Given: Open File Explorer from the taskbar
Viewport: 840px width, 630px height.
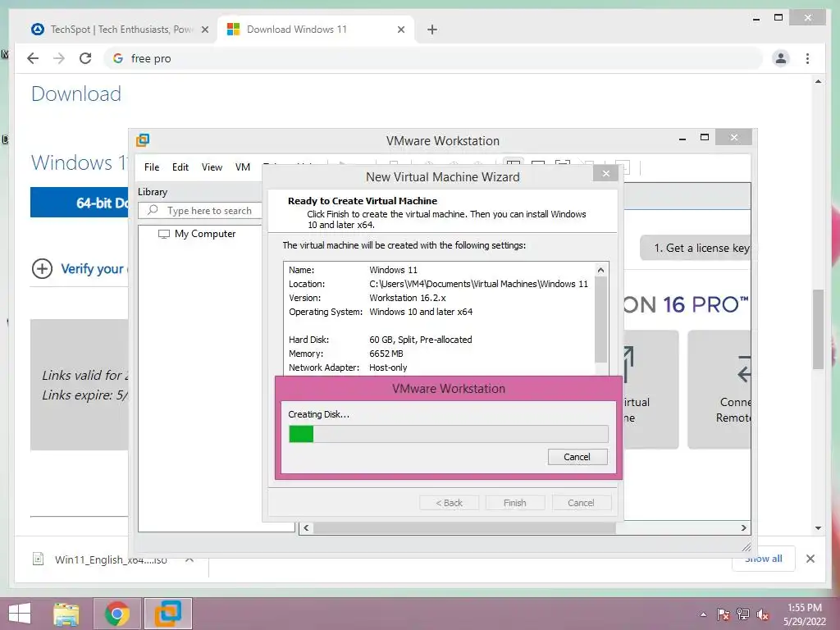Looking at the screenshot, I should point(66,614).
